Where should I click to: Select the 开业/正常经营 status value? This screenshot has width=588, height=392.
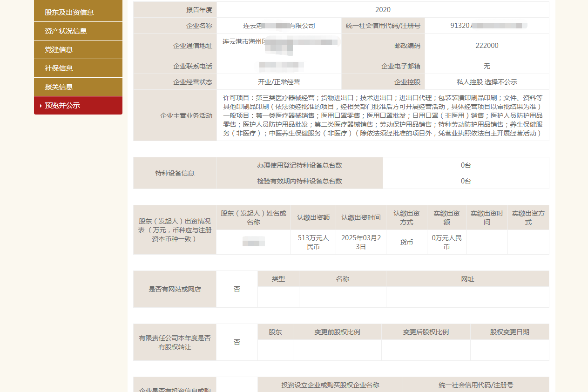279,82
